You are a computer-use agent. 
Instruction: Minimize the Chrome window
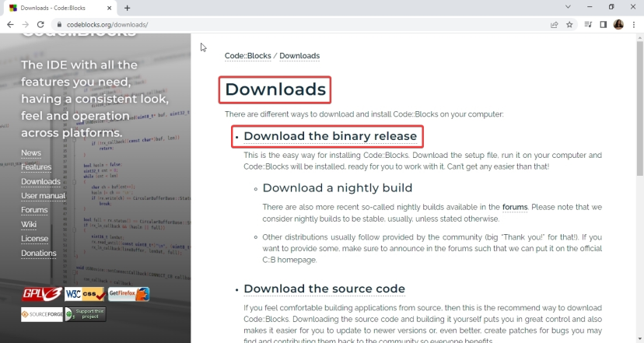tap(590, 7)
